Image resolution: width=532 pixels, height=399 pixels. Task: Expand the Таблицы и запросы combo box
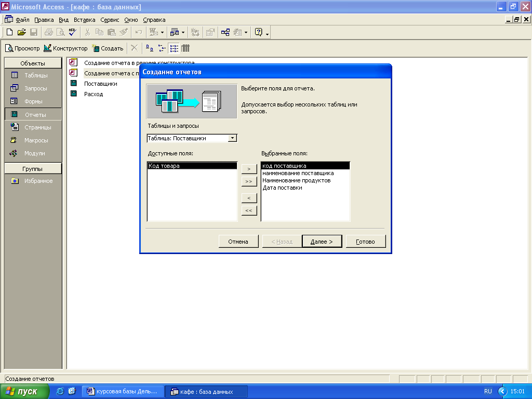[232, 138]
